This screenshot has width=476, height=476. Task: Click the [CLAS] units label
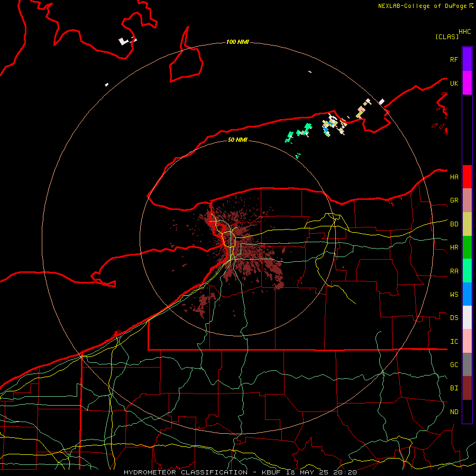tap(447, 36)
